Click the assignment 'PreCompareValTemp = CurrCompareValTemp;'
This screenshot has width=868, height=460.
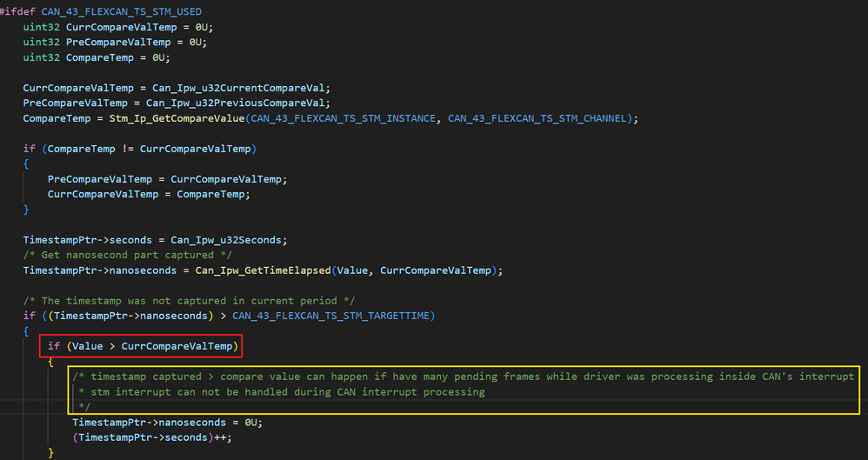click(x=167, y=179)
